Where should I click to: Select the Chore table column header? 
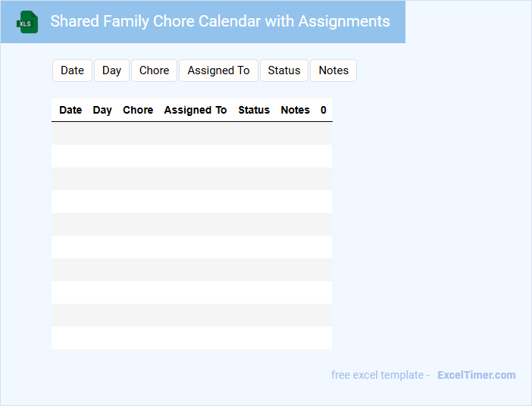point(138,110)
